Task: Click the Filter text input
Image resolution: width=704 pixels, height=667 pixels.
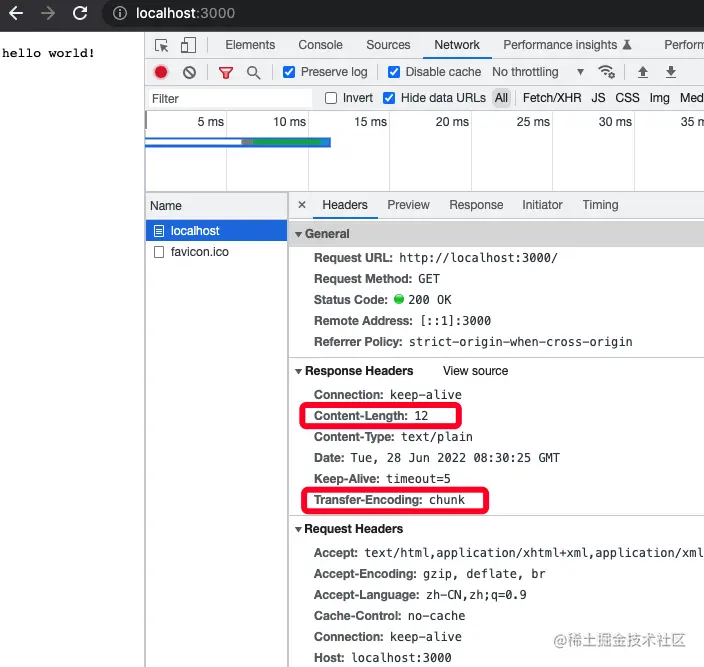Action: pyautogui.click(x=230, y=98)
